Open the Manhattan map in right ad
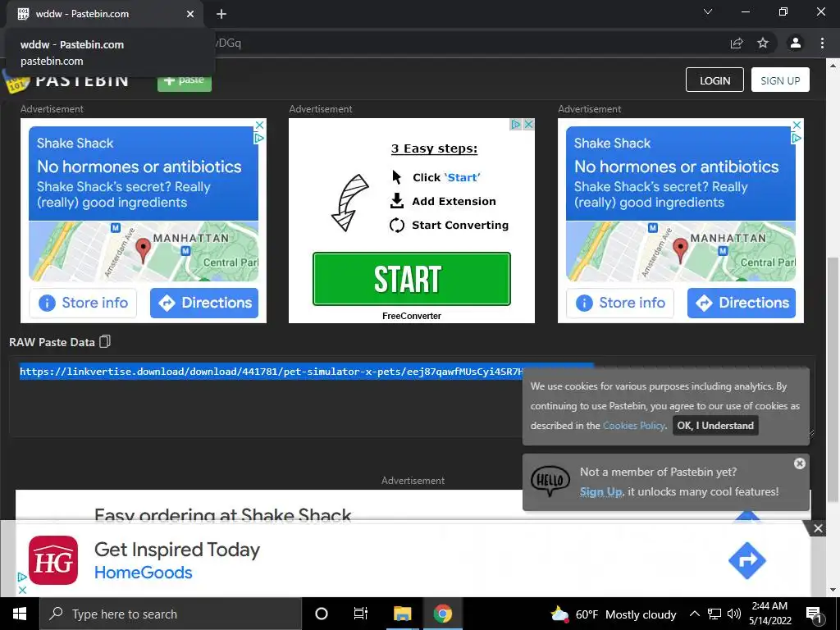This screenshot has width=840, height=630. [681, 251]
